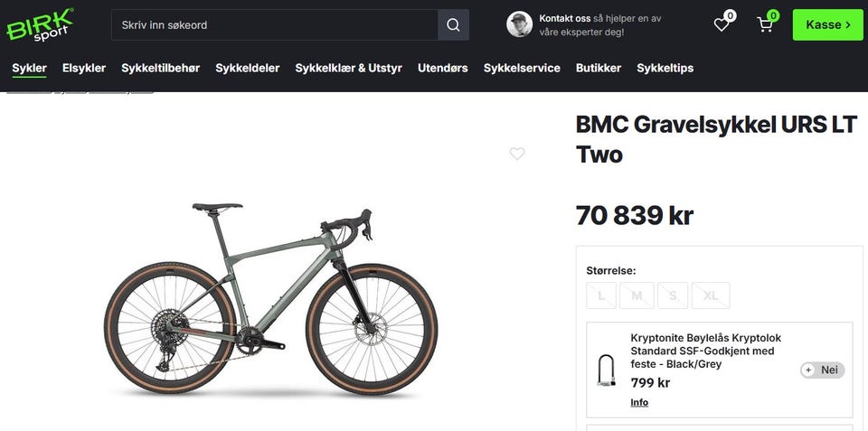This screenshot has height=431, width=868.
Task: Click the green Kasse button
Action: (828, 24)
